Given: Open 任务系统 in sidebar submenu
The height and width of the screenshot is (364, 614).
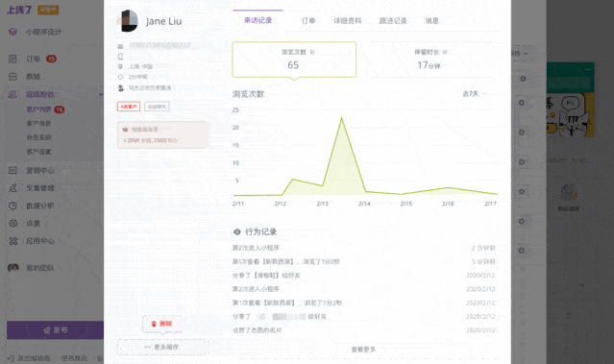Looking at the screenshot, I should click(38, 137).
